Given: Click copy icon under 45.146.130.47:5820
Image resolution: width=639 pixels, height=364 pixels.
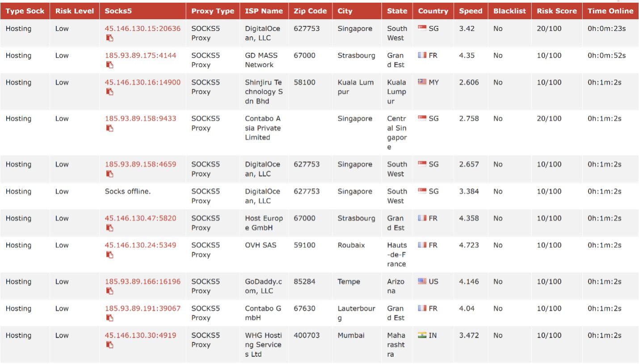Looking at the screenshot, I should [x=109, y=228].
